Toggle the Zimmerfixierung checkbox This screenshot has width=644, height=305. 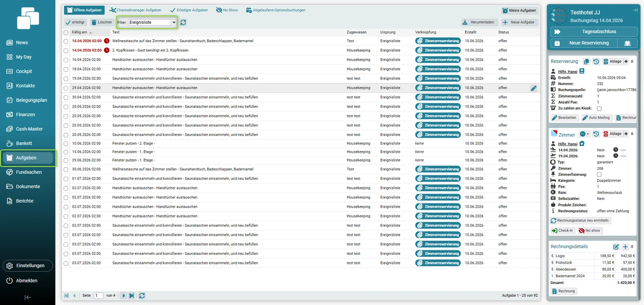(599, 175)
